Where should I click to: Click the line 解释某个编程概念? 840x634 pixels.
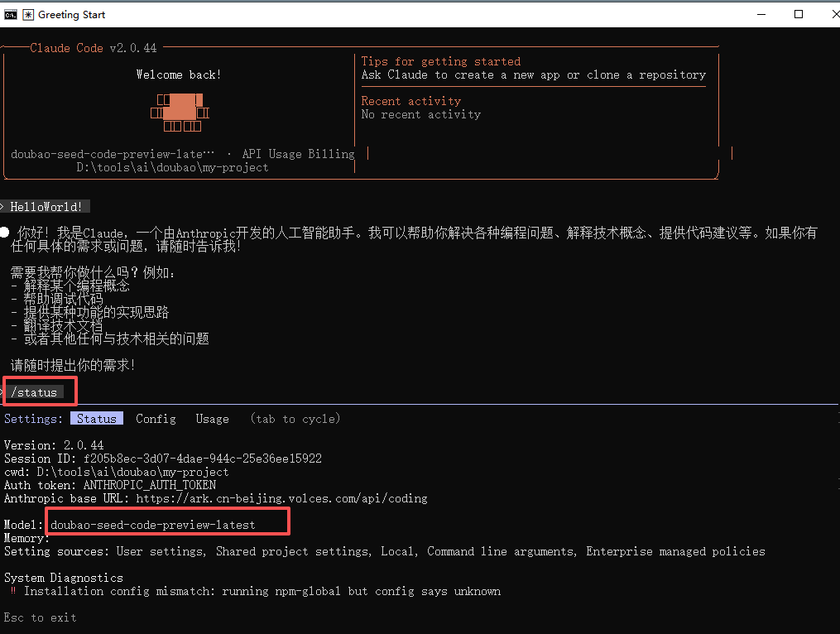(70, 286)
